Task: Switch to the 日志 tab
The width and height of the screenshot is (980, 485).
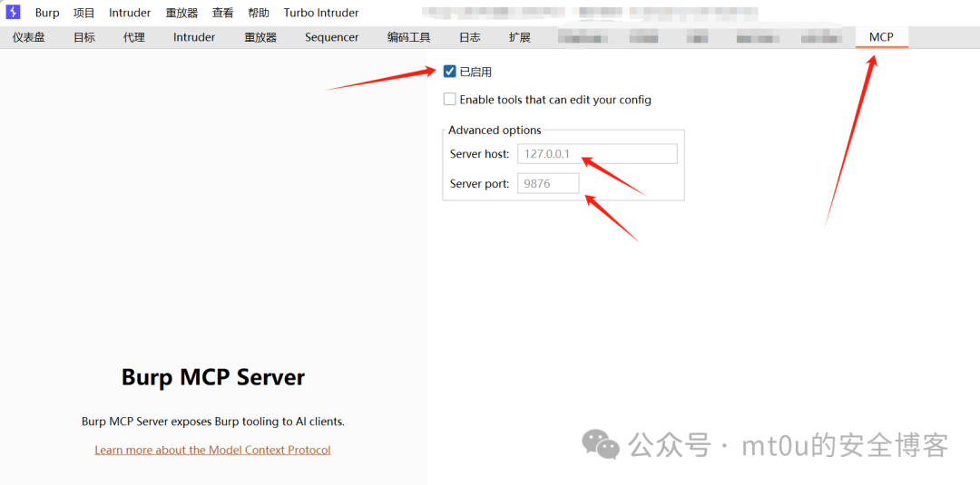Action: tap(470, 37)
